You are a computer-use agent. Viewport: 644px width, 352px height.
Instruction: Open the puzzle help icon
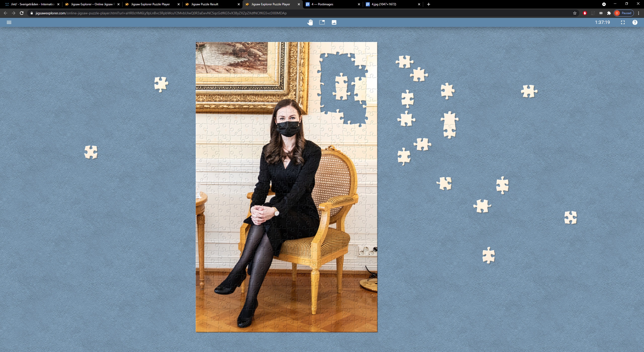coord(635,22)
